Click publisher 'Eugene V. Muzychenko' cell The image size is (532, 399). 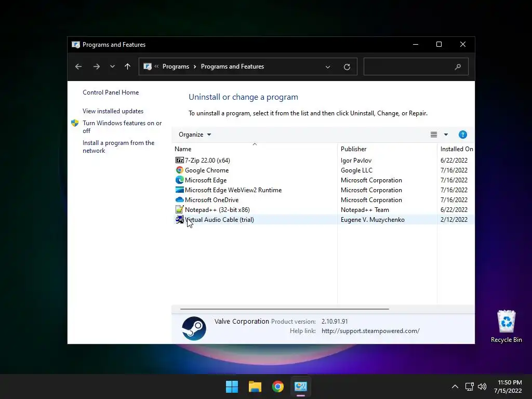tap(373, 220)
